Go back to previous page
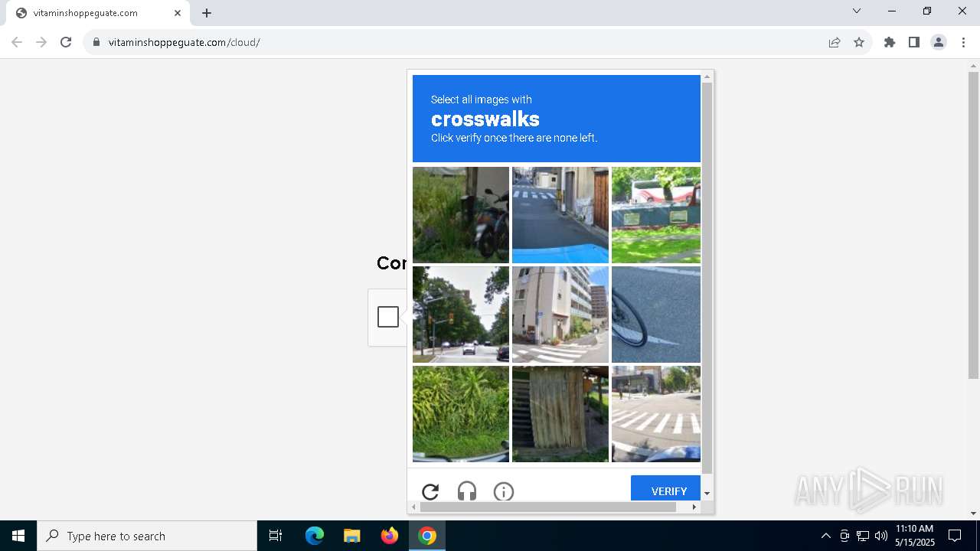The width and height of the screenshot is (980, 551). click(x=17, y=42)
